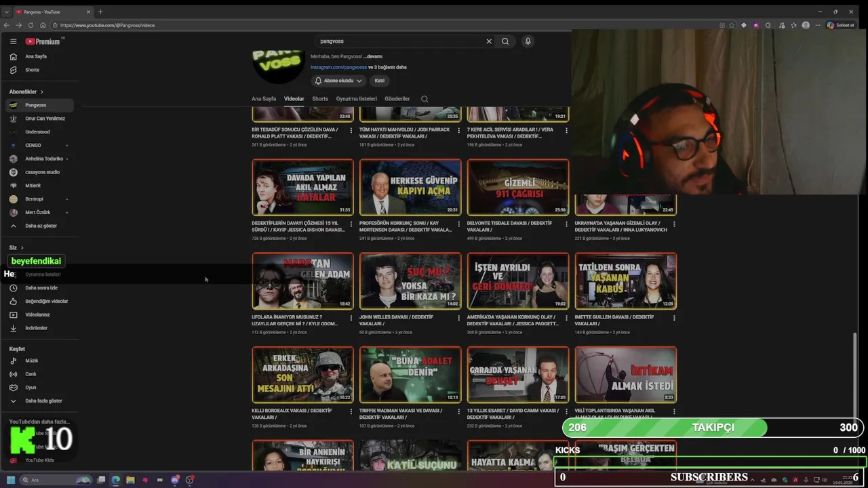Click the search magnifier button

pos(505,41)
